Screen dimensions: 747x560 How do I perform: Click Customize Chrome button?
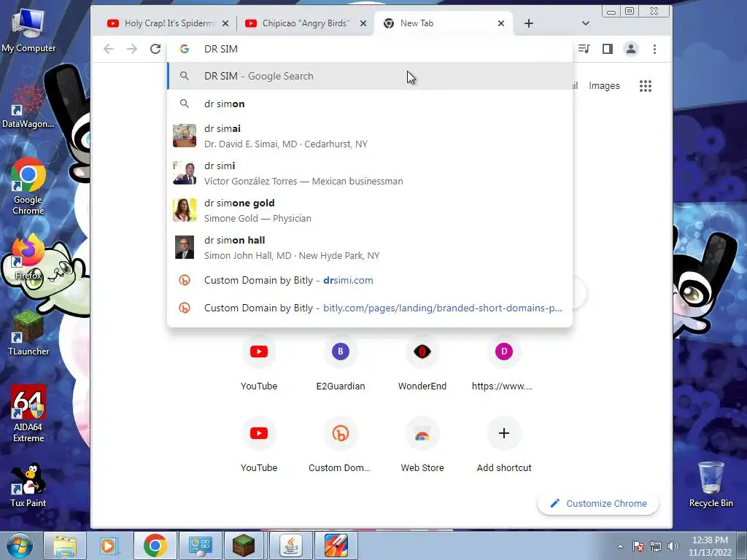(598, 503)
